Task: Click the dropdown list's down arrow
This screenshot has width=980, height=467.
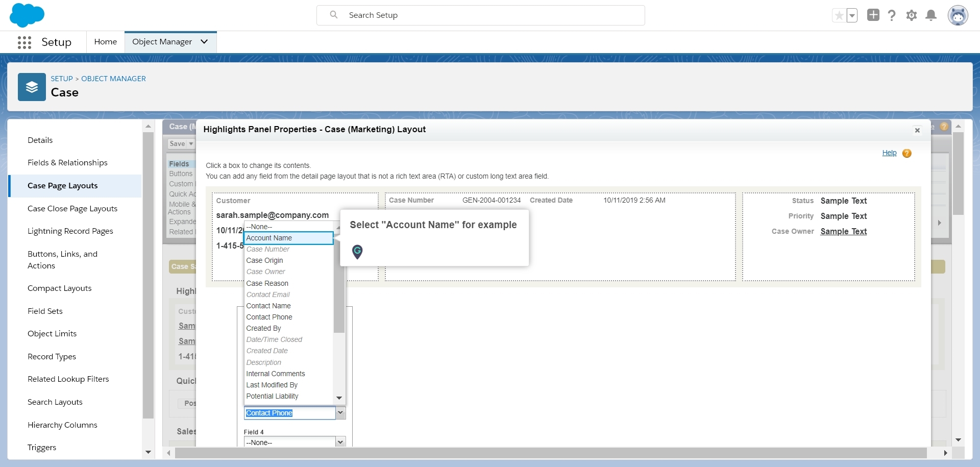Action: 339,398
